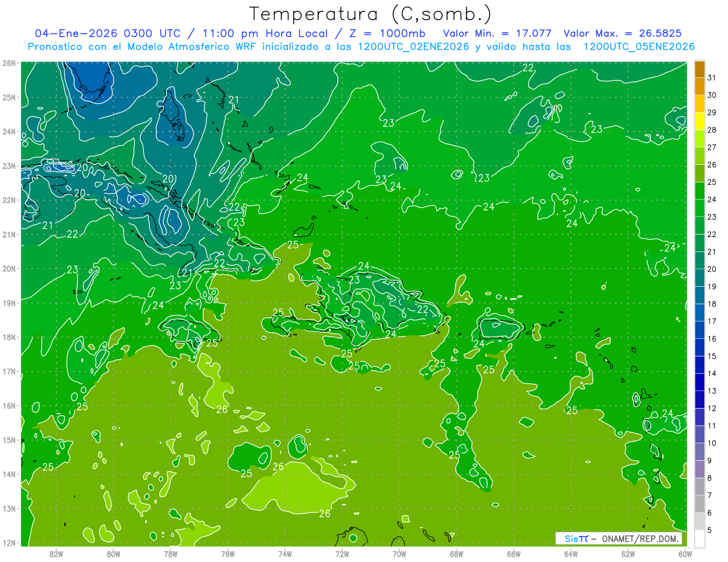Viewport: 728px width, 562px height.
Task: Click the '72W' longitude label
Action: coord(342,554)
